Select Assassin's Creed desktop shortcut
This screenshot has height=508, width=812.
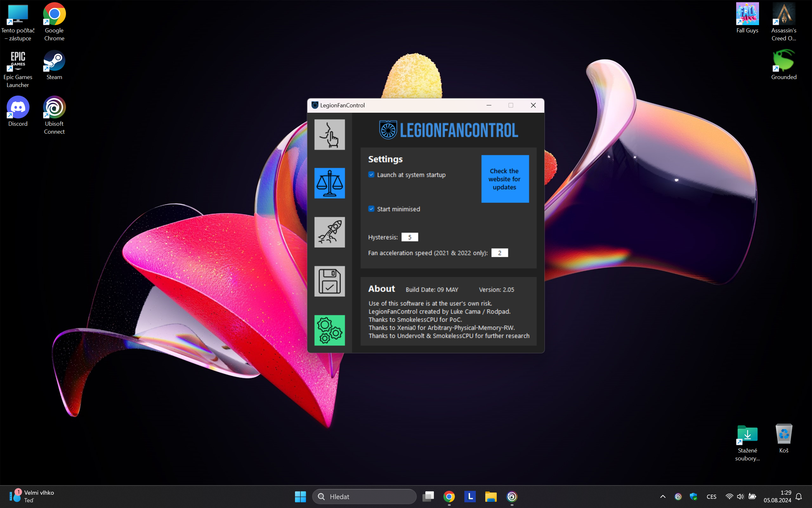(784, 22)
